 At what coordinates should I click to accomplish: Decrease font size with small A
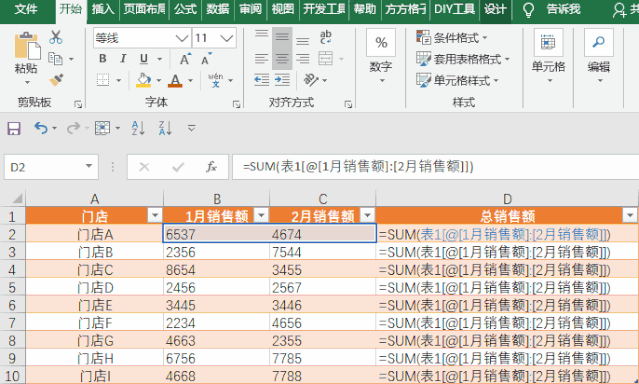point(206,59)
